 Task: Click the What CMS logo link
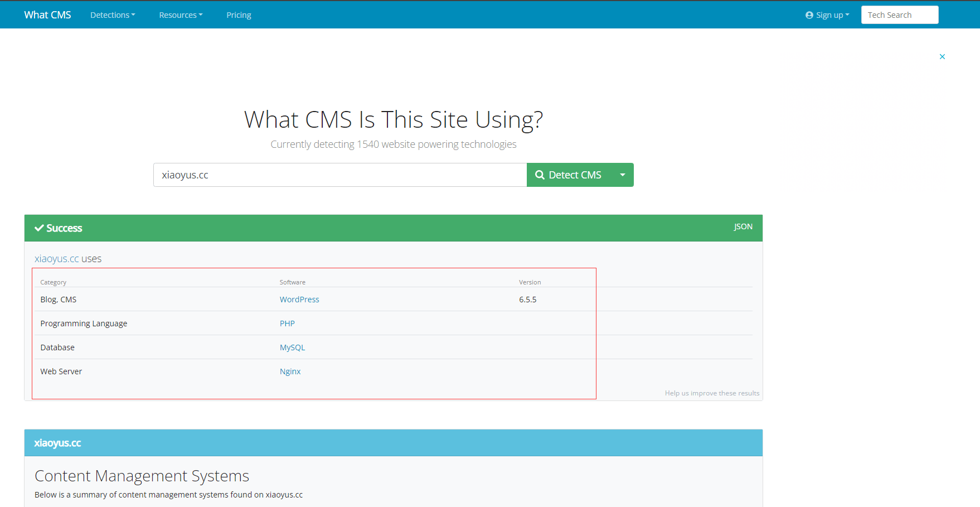tap(47, 15)
